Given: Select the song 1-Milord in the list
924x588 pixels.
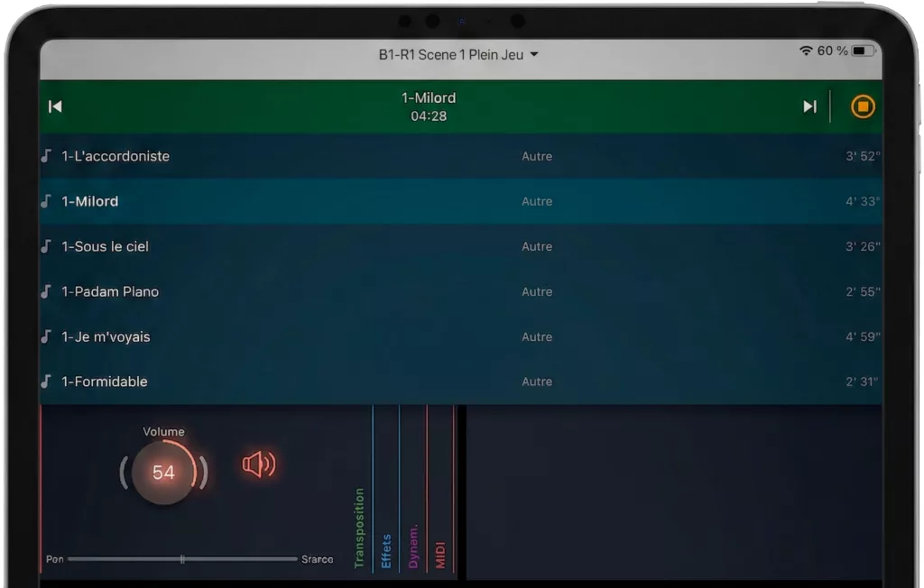Looking at the screenshot, I should 90,201.
